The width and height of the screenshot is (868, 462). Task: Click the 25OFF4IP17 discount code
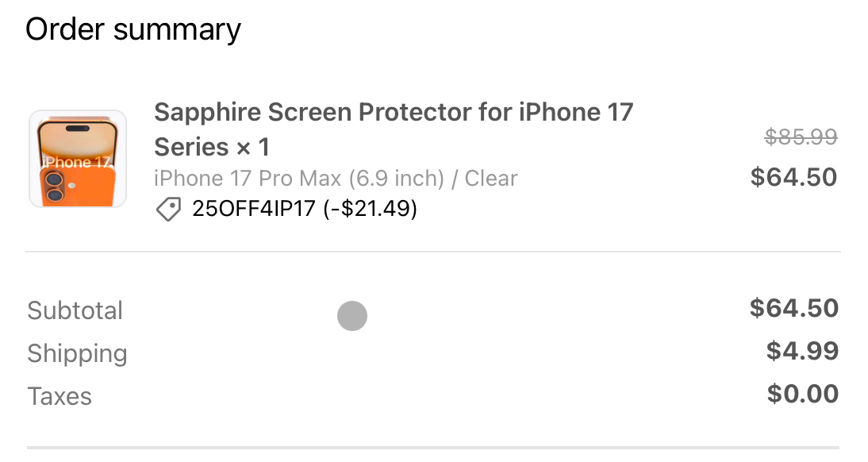point(254,210)
